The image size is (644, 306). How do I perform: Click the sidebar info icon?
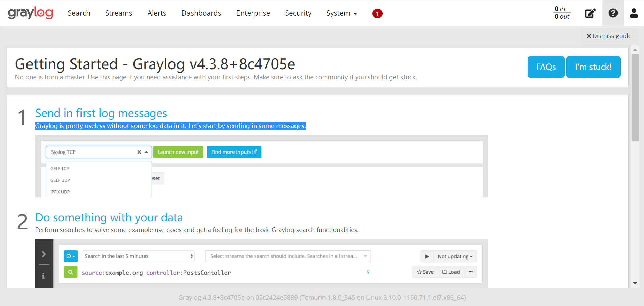(x=43, y=276)
